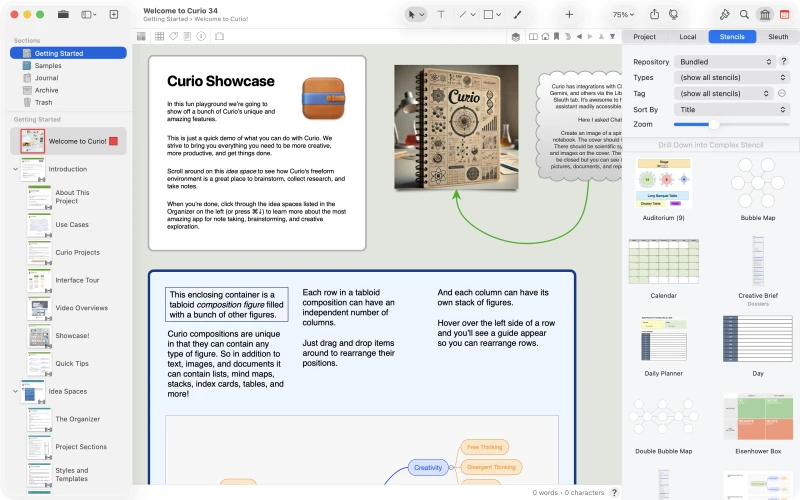Click the plus Insert button in toolbar
800x500 pixels.
click(569, 15)
